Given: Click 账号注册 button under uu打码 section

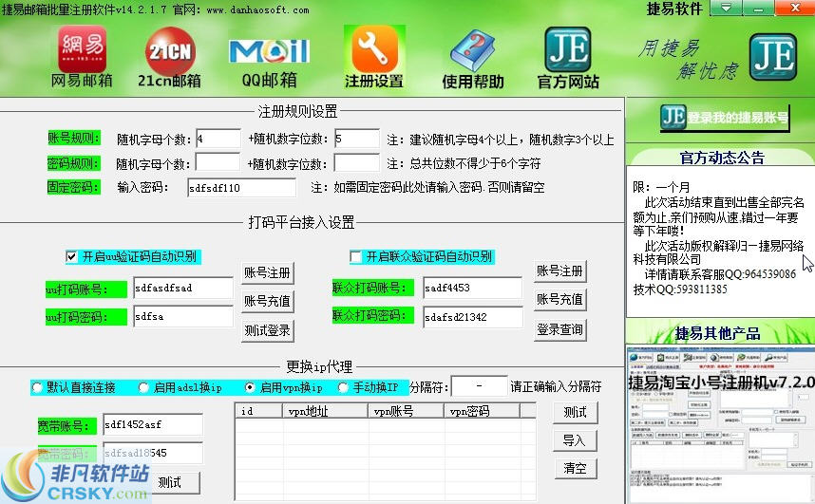Looking at the screenshot, I should [x=268, y=272].
